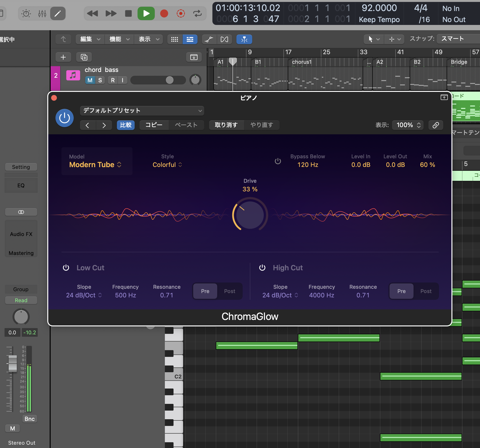This screenshot has height=448, width=480.
Task: Click the Mix value 60 %
Action: click(427, 165)
